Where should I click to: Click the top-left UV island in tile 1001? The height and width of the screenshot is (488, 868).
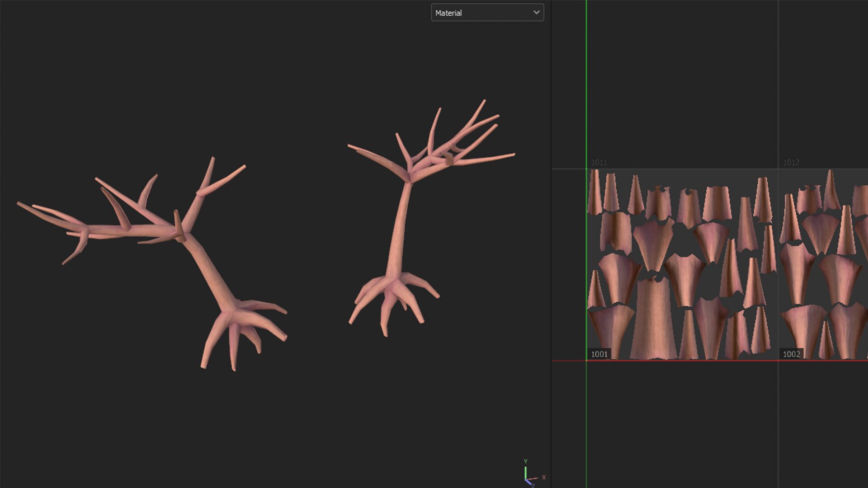[x=594, y=192]
